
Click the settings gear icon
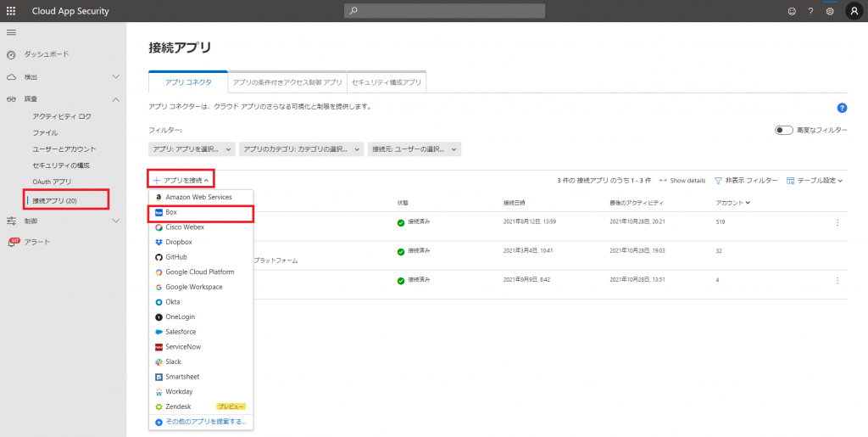(x=830, y=11)
